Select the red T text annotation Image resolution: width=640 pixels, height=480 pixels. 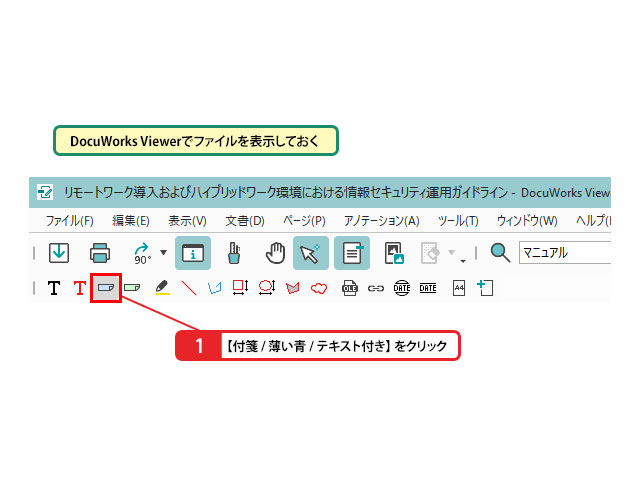(80, 288)
